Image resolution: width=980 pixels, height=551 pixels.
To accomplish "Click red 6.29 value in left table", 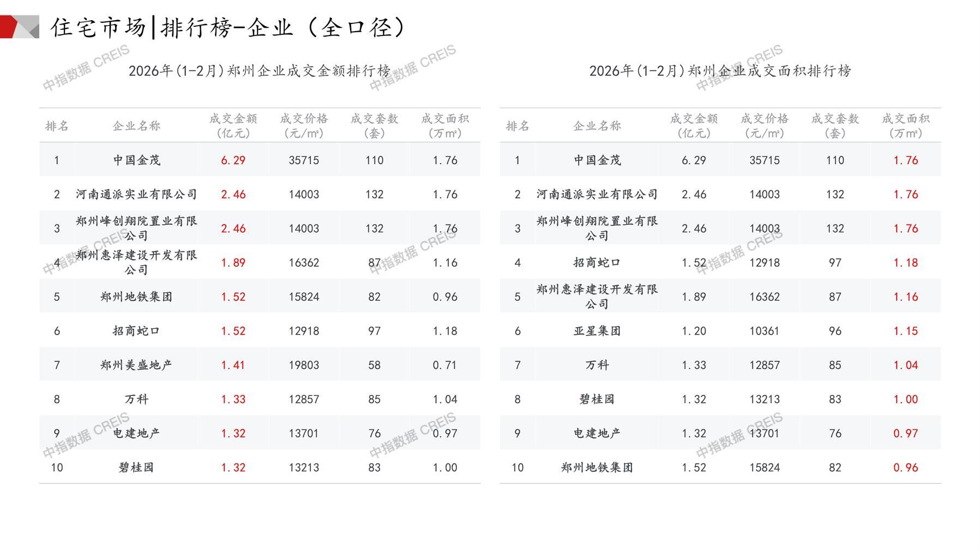I will (x=233, y=160).
